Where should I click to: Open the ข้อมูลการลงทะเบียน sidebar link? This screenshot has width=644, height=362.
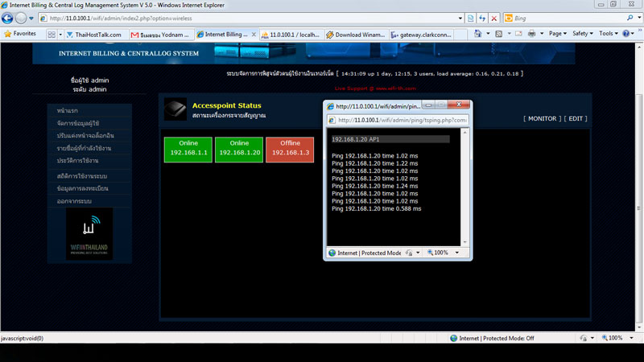click(83, 188)
